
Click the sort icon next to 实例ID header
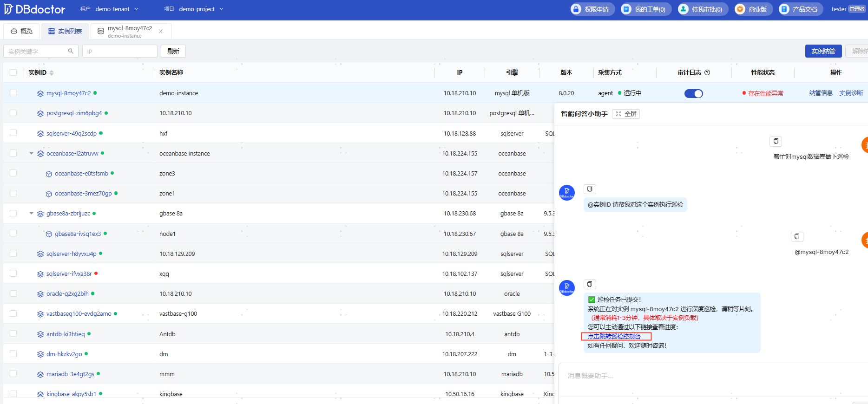pos(52,73)
